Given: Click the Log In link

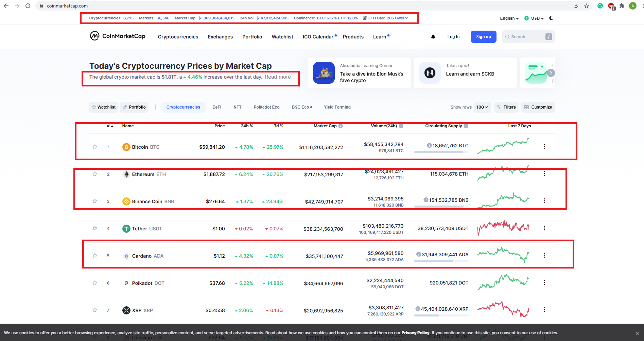Looking at the screenshot, I should click(453, 37).
